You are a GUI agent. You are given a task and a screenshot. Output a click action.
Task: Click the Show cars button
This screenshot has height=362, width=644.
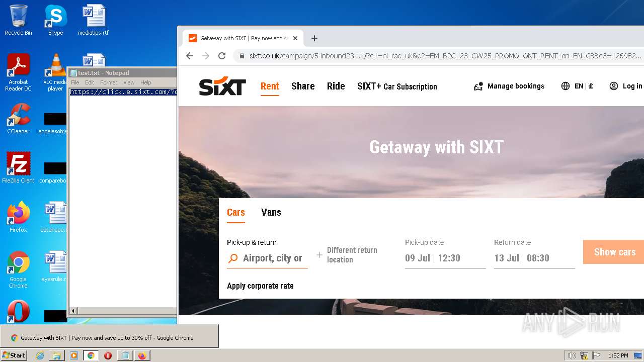coord(614,252)
